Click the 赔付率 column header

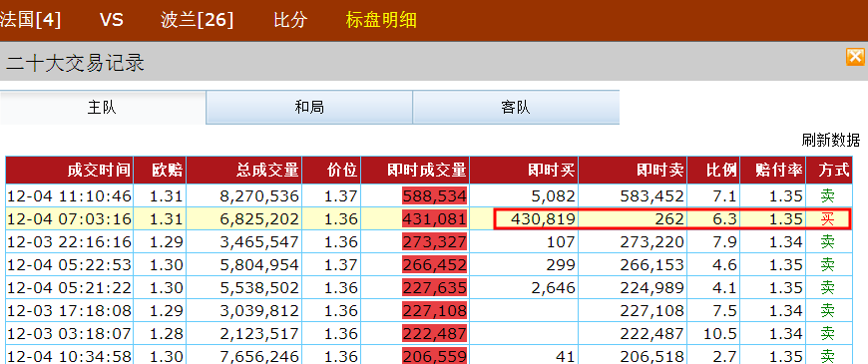point(773,171)
